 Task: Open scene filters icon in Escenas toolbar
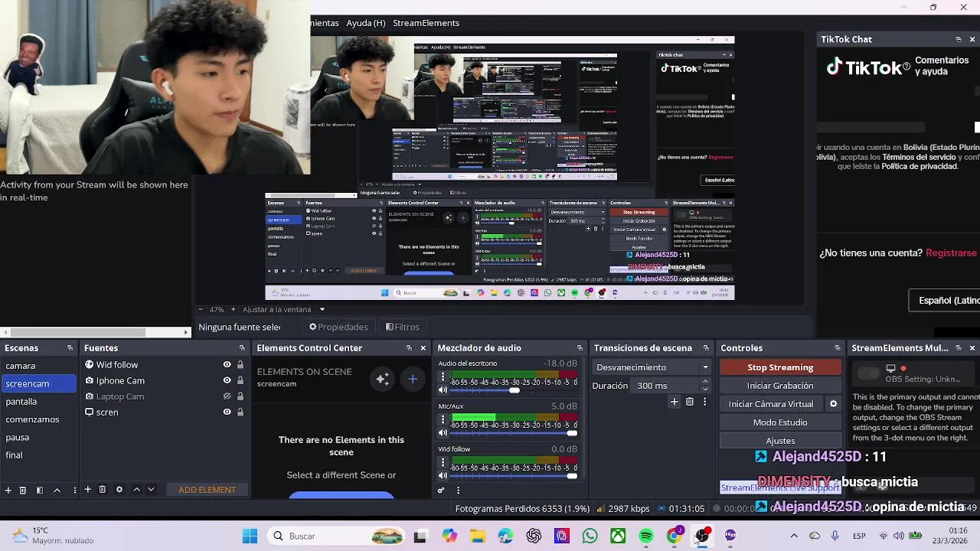pyautogui.click(x=40, y=490)
